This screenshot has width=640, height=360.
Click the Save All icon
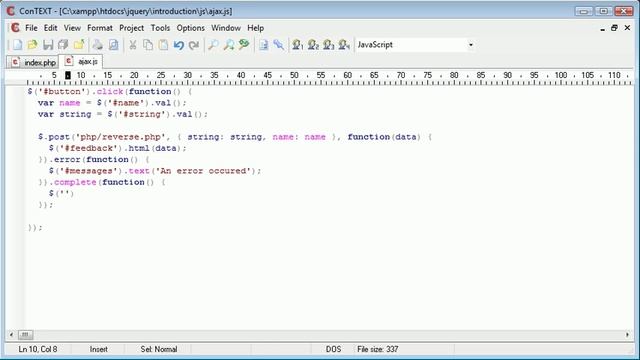click(63, 45)
